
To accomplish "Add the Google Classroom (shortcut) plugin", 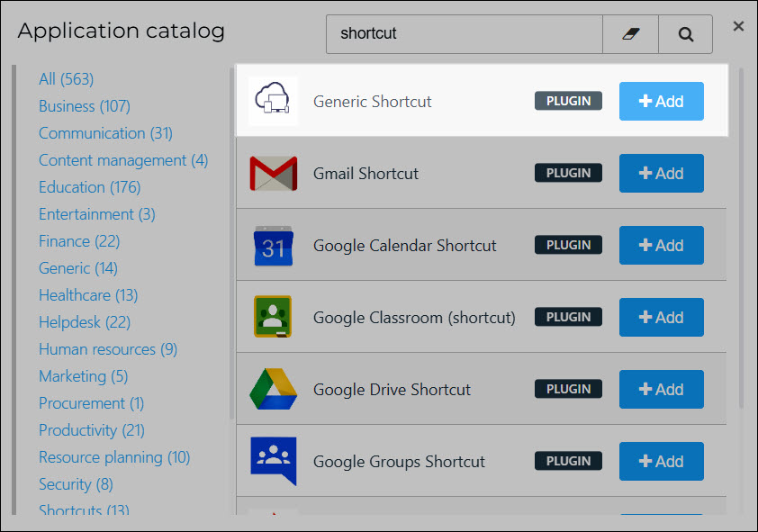I will point(662,317).
